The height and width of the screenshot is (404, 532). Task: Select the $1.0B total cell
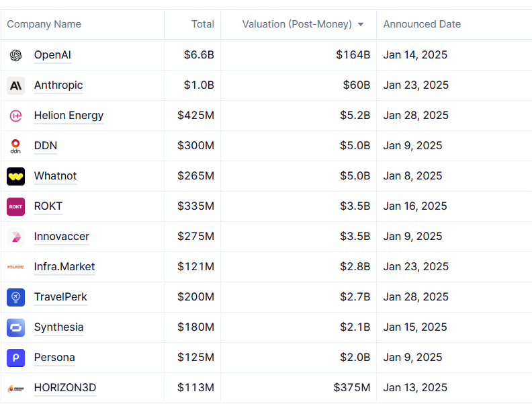coord(192,85)
